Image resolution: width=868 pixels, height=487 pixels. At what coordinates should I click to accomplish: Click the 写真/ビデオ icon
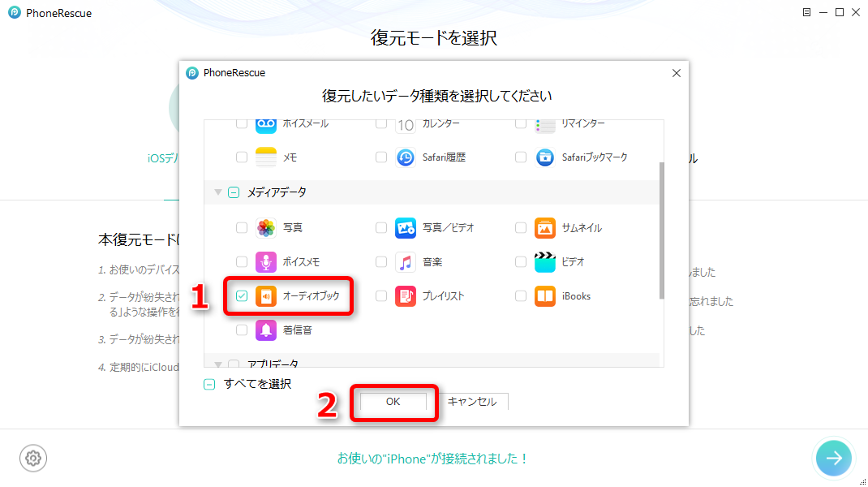406,228
